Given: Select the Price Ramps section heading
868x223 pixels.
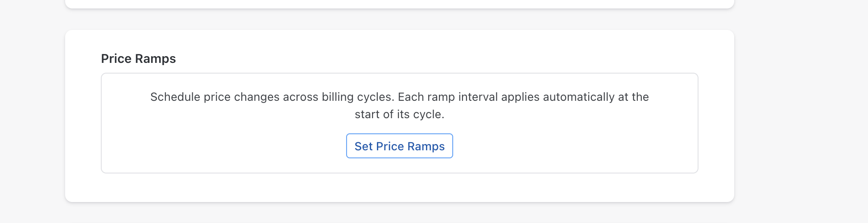Looking at the screenshot, I should [x=138, y=58].
